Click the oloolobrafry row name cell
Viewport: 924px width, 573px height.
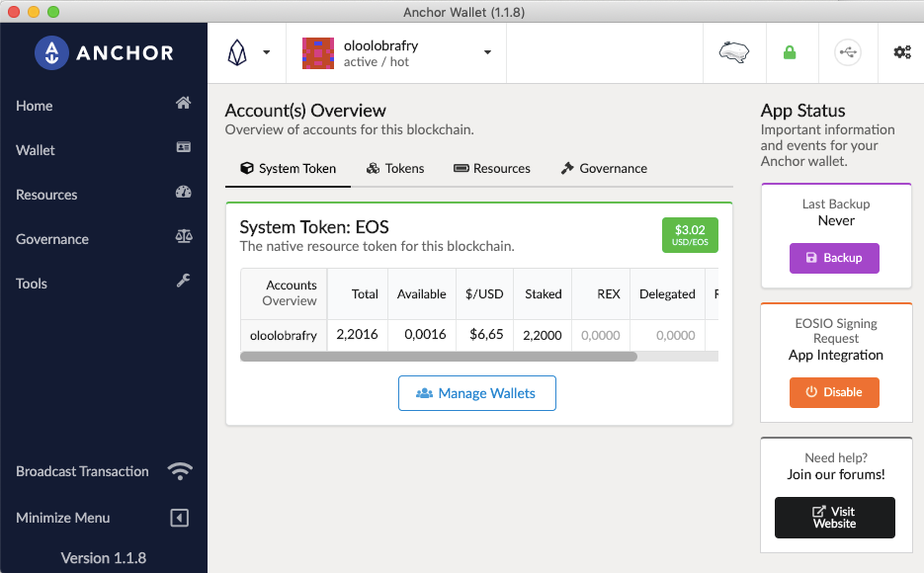click(284, 336)
